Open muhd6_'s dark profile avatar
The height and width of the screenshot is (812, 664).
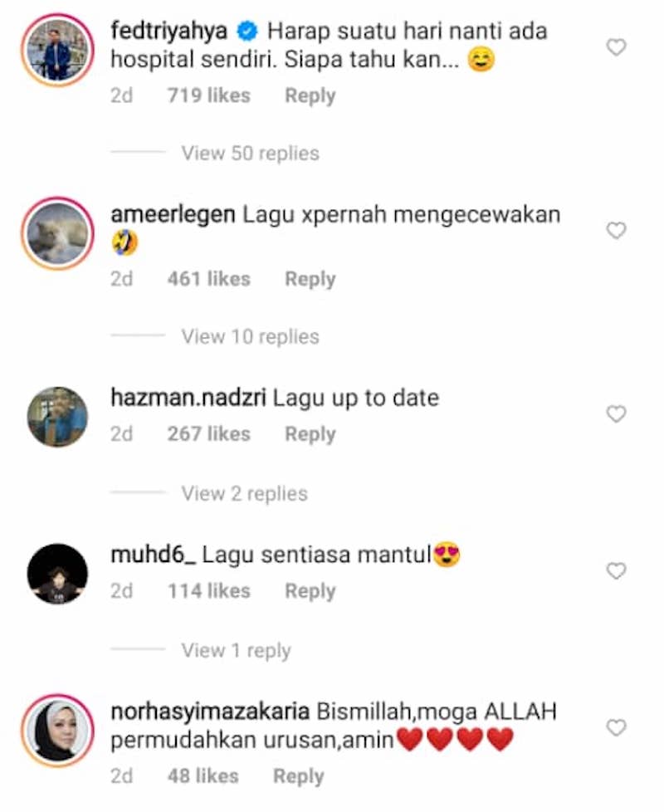[57, 574]
